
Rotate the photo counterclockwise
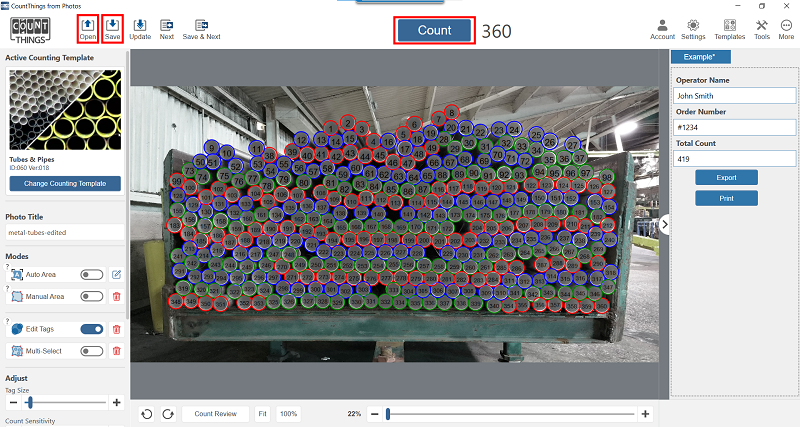[147, 414]
